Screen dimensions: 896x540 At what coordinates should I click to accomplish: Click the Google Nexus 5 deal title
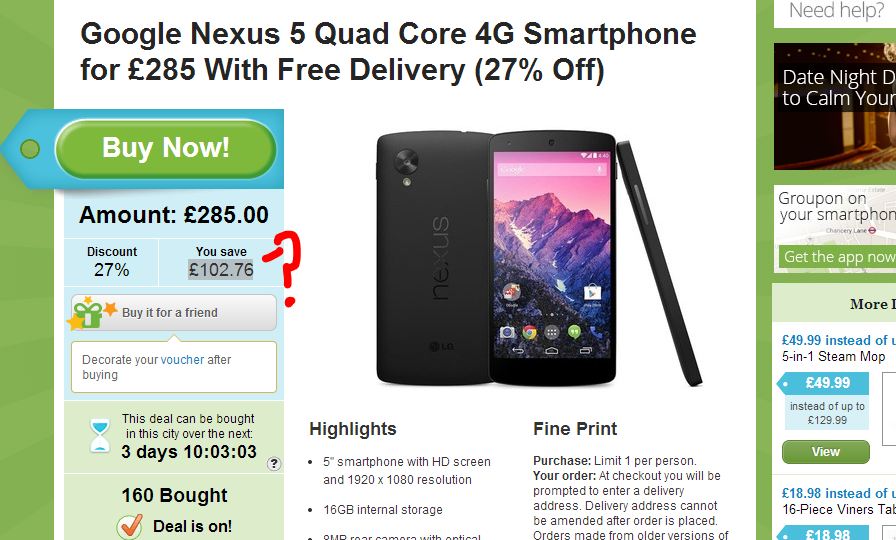(x=388, y=52)
